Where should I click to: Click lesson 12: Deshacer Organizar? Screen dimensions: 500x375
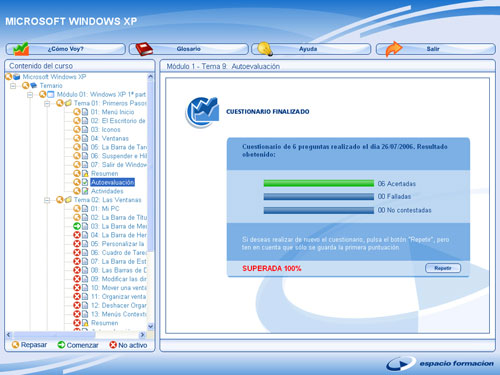click(x=119, y=305)
